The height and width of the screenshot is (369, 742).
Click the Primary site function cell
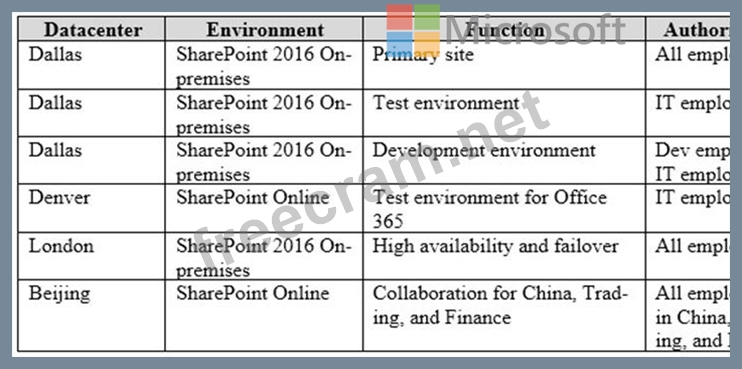tap(504, 65)
